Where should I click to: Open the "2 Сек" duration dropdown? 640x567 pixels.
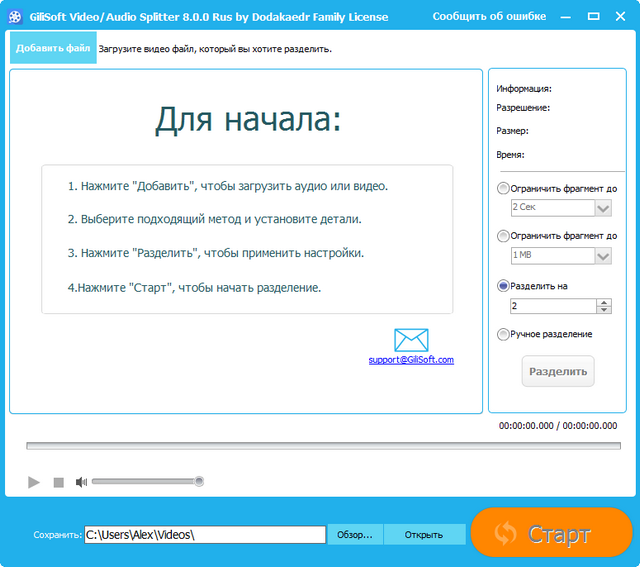point(603,208)
